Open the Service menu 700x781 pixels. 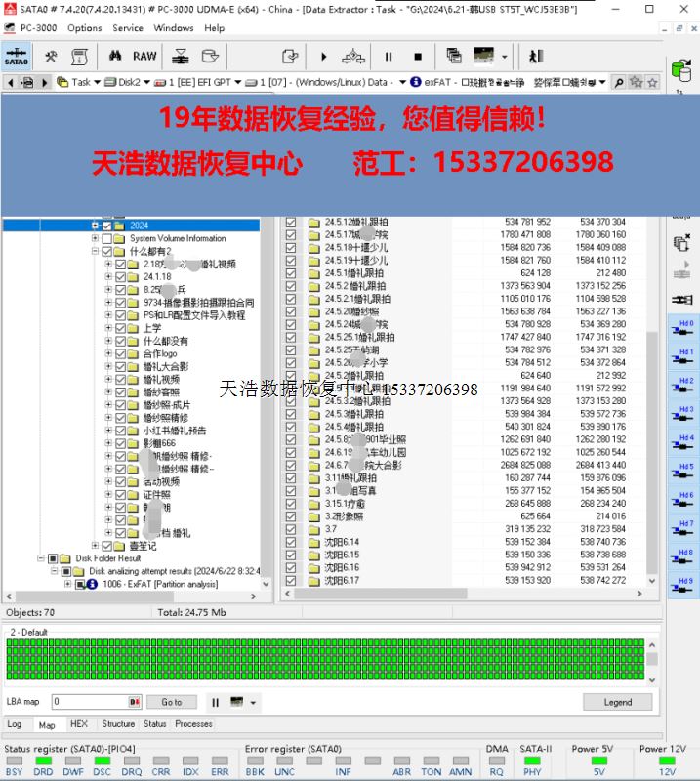coord(127,28)
